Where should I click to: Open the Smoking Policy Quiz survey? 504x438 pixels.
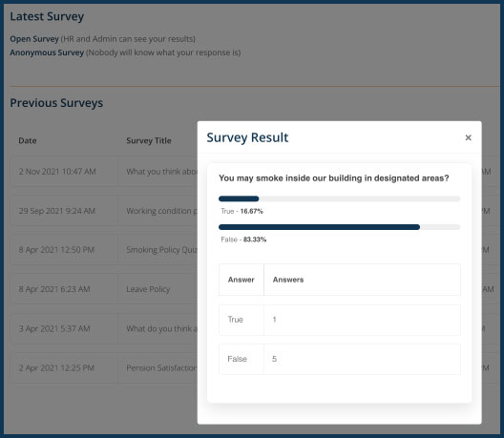pyautogui.click(x=161, y=250)
